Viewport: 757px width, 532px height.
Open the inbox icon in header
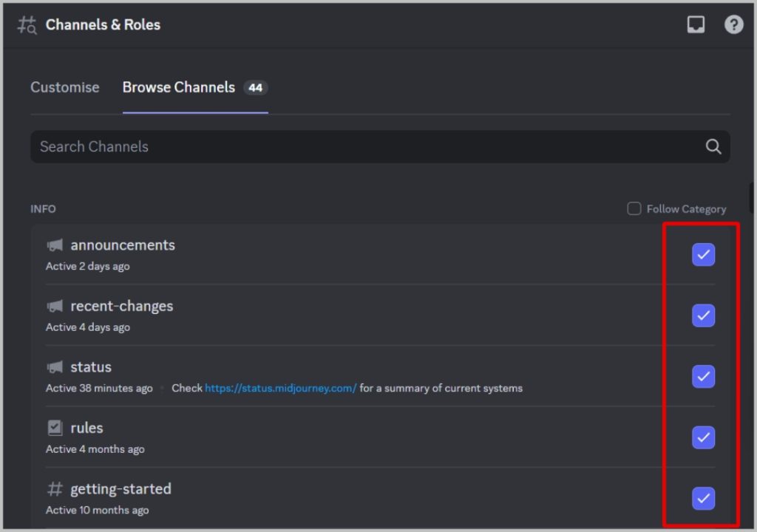[696, 24]
